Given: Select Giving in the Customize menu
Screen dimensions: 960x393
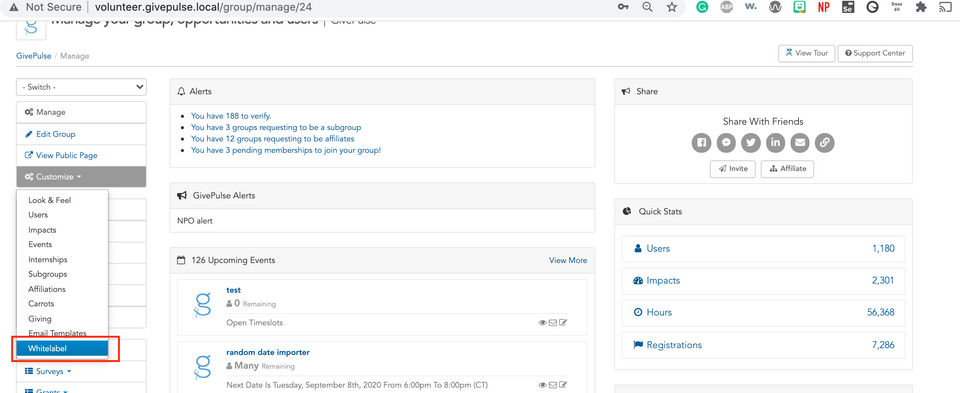Looking at the screenshot, I should pos(40,319).
